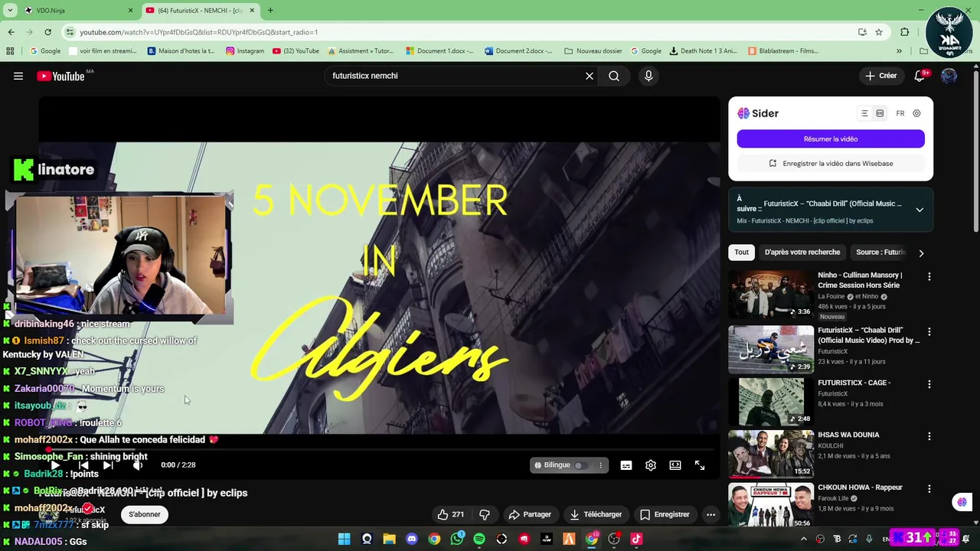
Task: Open options for IHSAS WA DOUNIA video
Action: (x=929, y=436)
